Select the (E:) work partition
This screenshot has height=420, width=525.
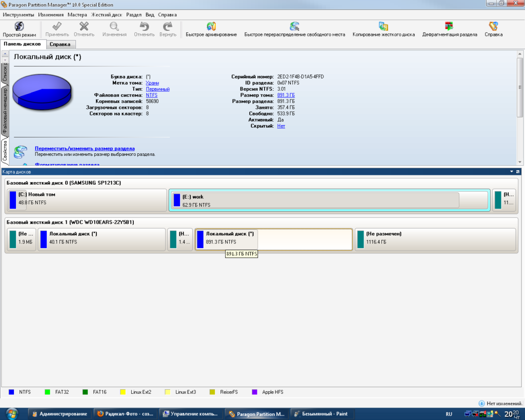pyautogui.click(x=330, y=201)
